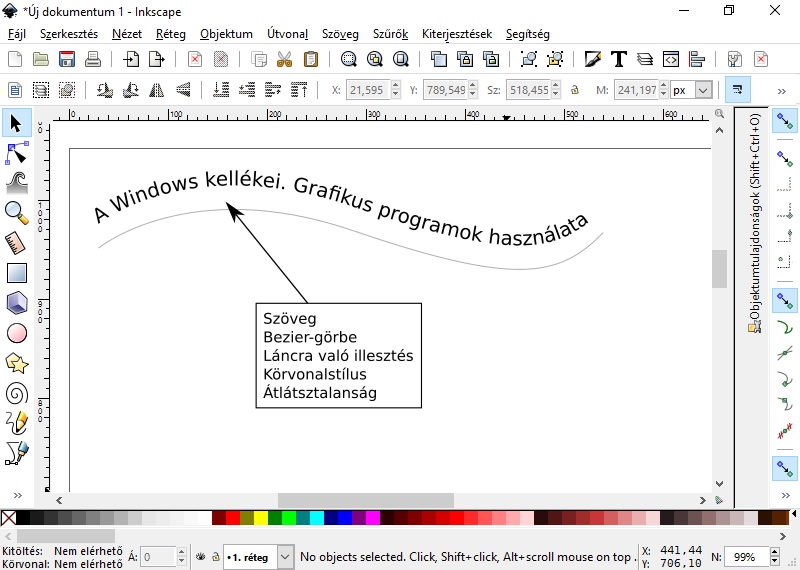Image resolution: width=800 pixels, height=570 pixels.
Task: Raise selection to top
Action: (299, 90)
